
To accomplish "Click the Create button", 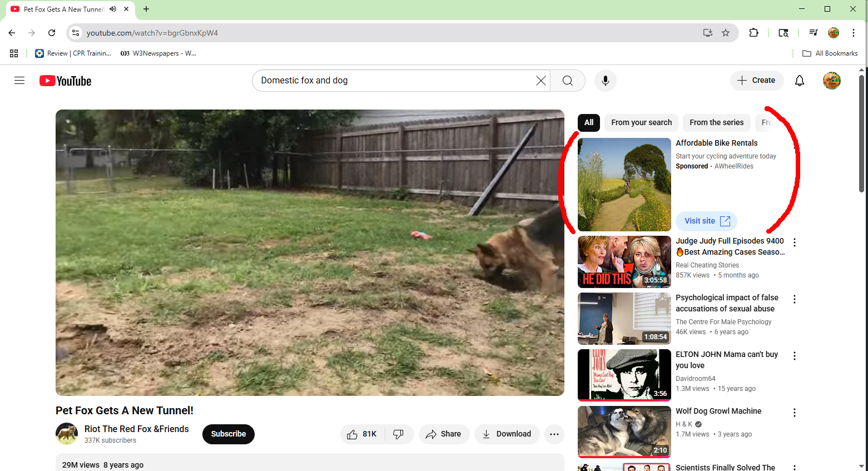I will (757, 81).
